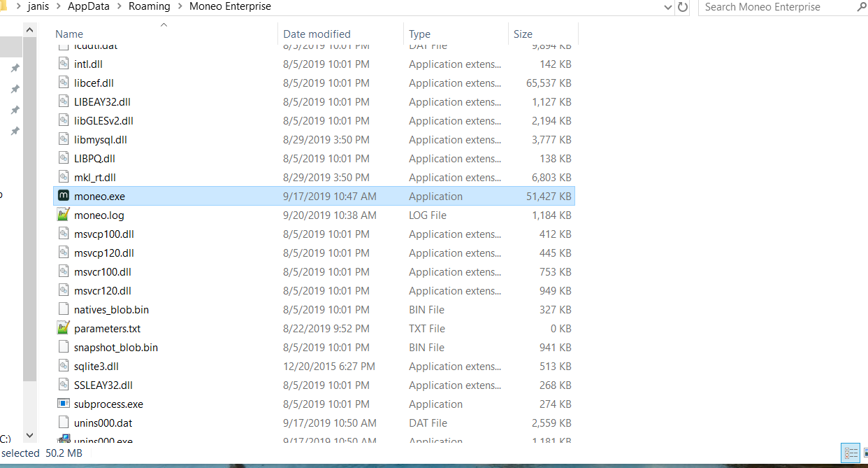
Task: Select the natives_blob.bin file icon
Action: 64,310
